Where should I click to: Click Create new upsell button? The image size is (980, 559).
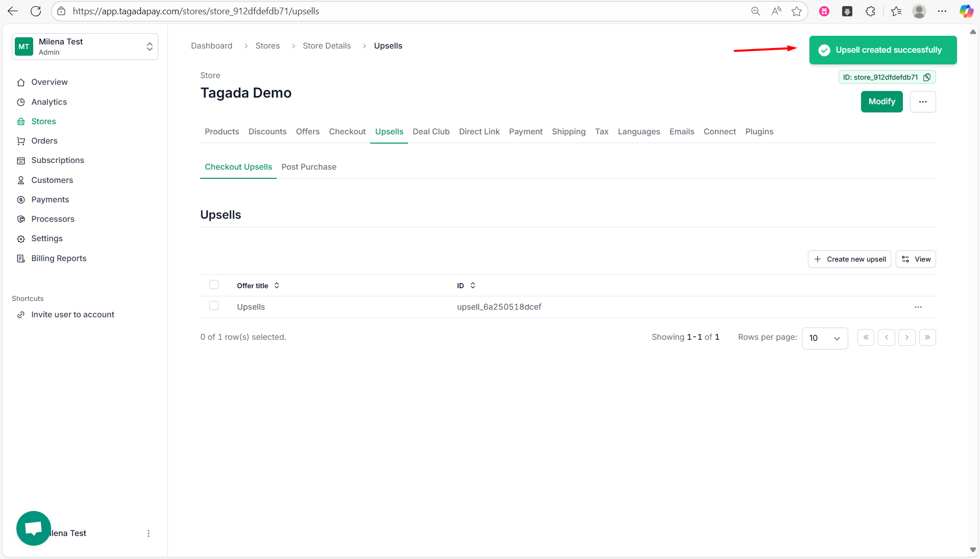click(849, 259)
